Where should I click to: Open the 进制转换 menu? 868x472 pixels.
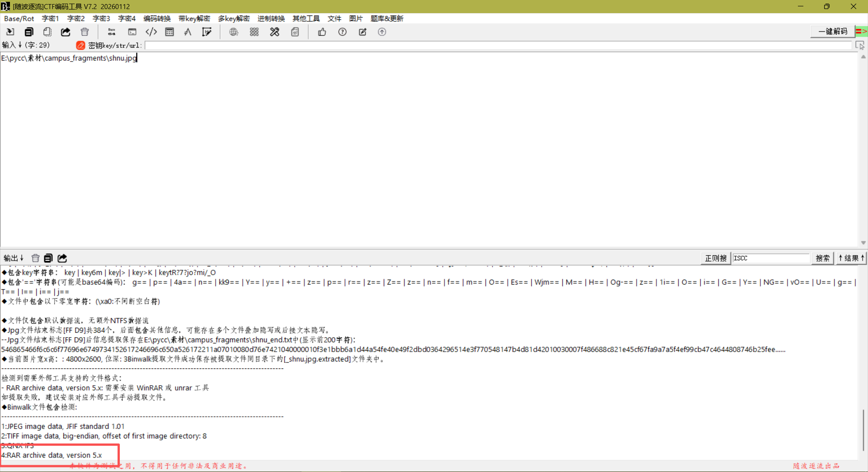point(271,19)
